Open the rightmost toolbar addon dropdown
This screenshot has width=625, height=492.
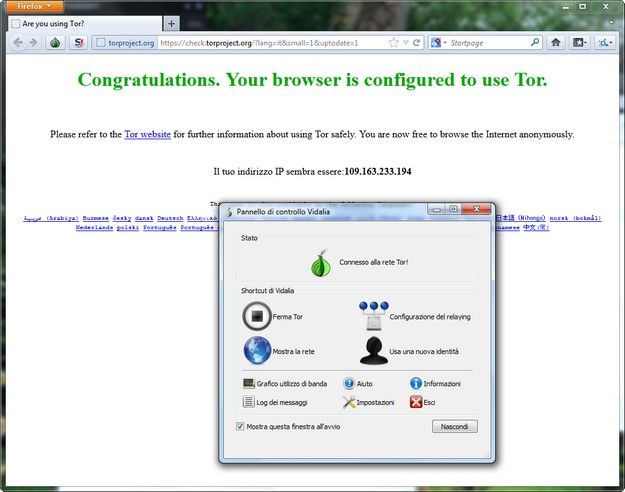click(x=605, y=42)
